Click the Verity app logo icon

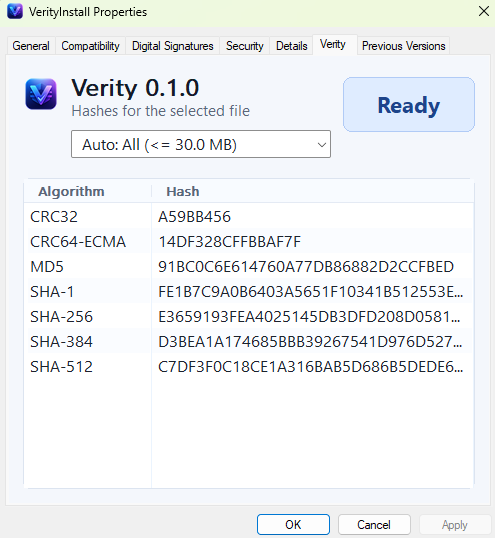coord(41,94)
